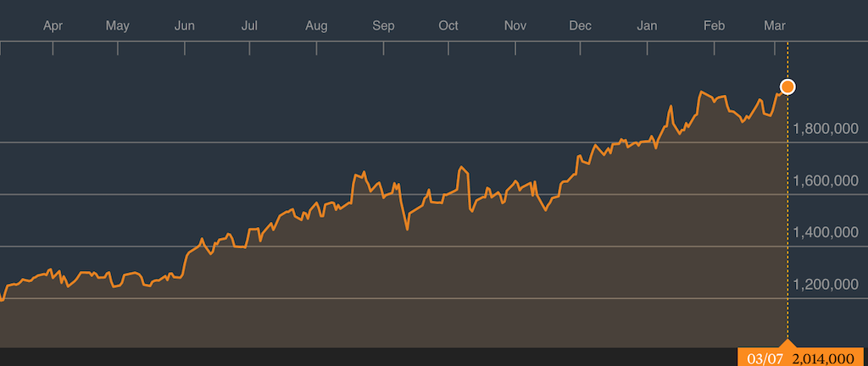
Task: Click the Jan month axis label
Action: point(647,25)
